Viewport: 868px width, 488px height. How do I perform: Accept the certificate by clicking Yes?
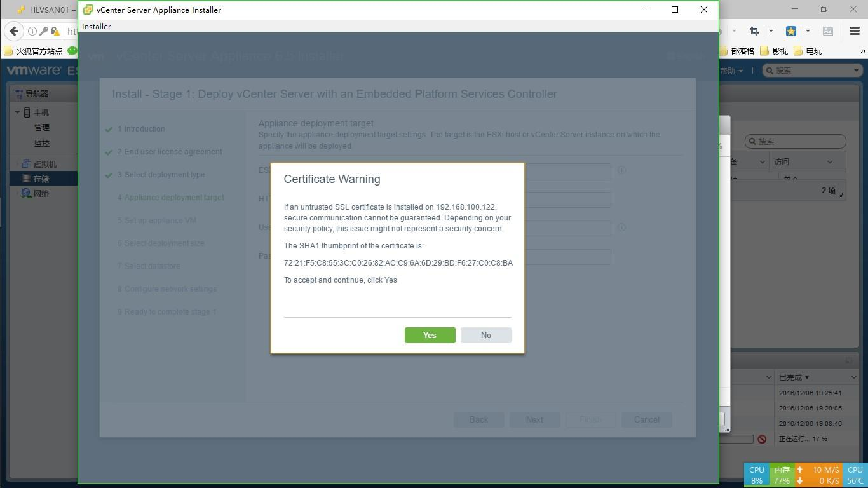(430, 335)
